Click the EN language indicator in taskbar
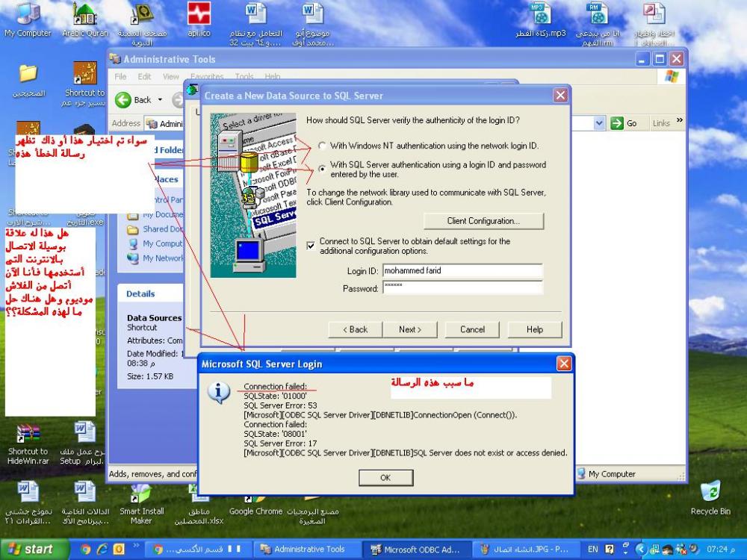Screen dimensions: 747x560 point(593,549)
